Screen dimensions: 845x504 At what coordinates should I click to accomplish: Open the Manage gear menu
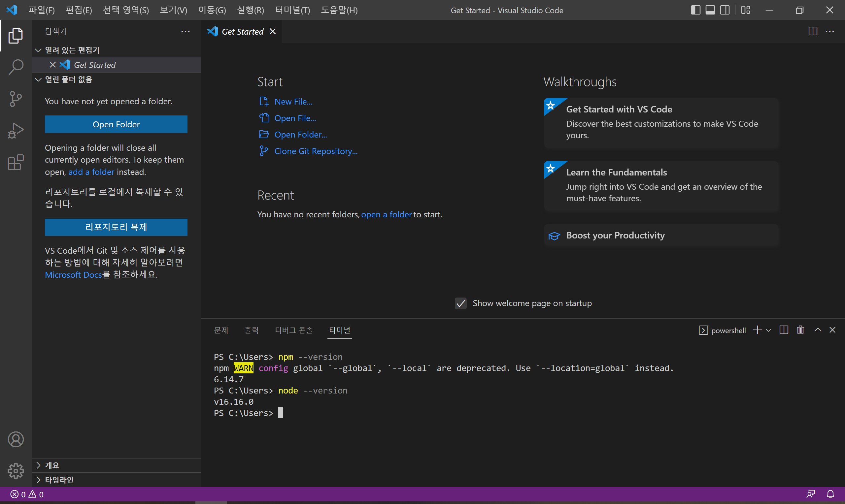click(16, 471)
